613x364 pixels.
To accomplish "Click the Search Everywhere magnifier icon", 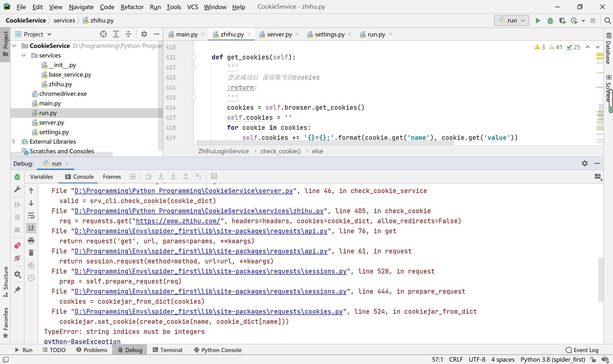I will (x=607, y=21).
